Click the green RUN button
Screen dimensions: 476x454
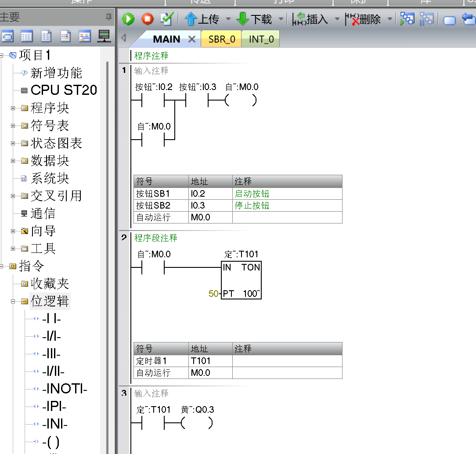click(128, 19)
